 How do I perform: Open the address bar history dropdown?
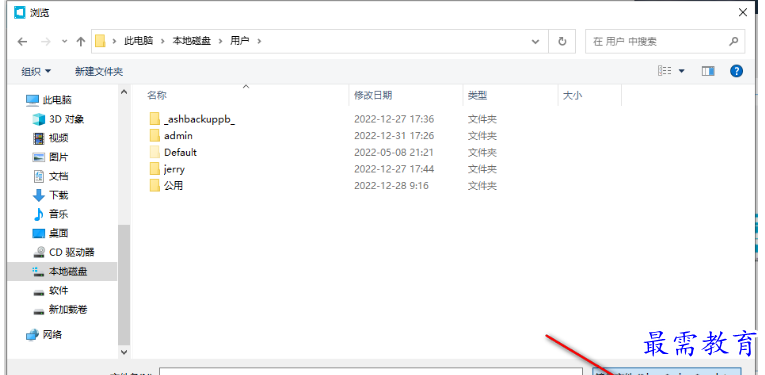click(x=535, y=41)
